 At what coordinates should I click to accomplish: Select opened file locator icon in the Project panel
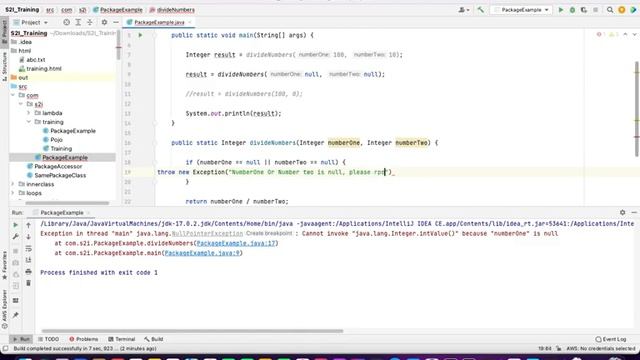pyautogui.click(x=67, y=22)
